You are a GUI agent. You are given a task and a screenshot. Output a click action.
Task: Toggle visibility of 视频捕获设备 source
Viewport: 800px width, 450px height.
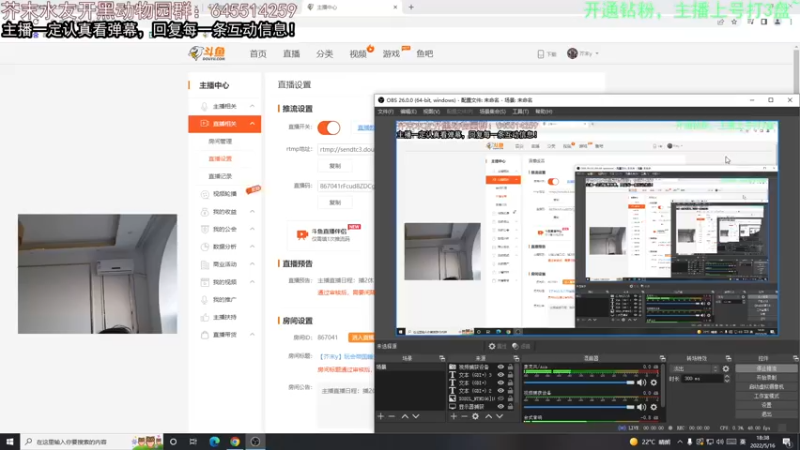click(501, 367)
